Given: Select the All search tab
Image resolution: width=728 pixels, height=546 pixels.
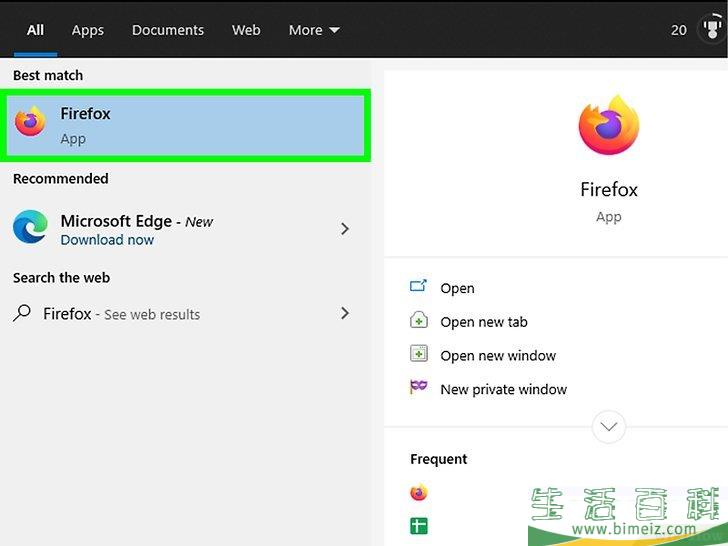Looking at the screenshot, I should pos(35,30).
